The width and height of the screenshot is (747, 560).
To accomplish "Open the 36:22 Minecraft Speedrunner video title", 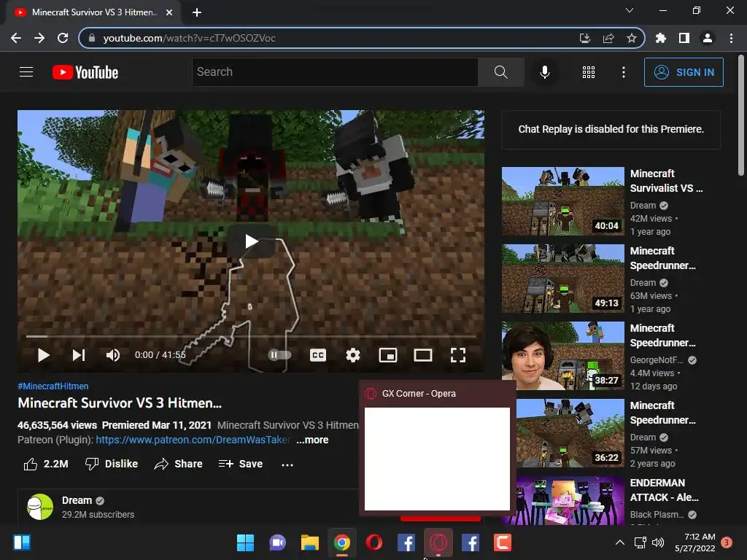I will 662,413.
